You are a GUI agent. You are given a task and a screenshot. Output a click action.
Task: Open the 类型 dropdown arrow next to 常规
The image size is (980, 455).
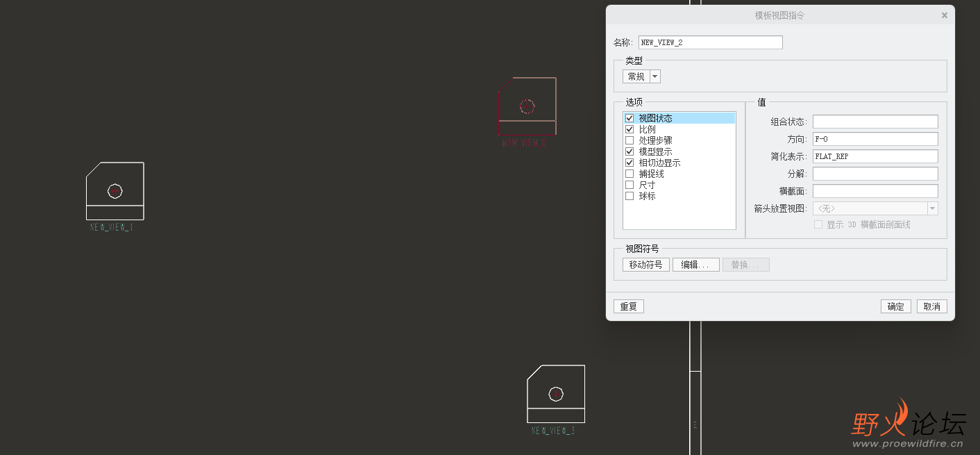tap(654, 76)
